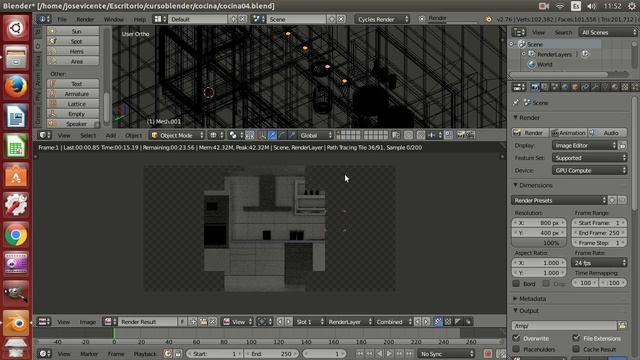Screen dimensions: 640x360
Task: Open the Help menu
Action: click(x=140, y=19)
